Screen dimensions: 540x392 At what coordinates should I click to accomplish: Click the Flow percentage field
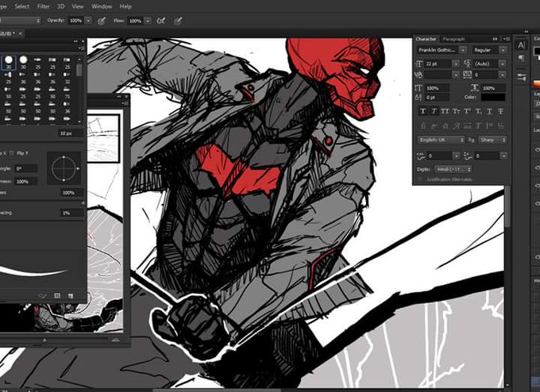click(135, 21)
